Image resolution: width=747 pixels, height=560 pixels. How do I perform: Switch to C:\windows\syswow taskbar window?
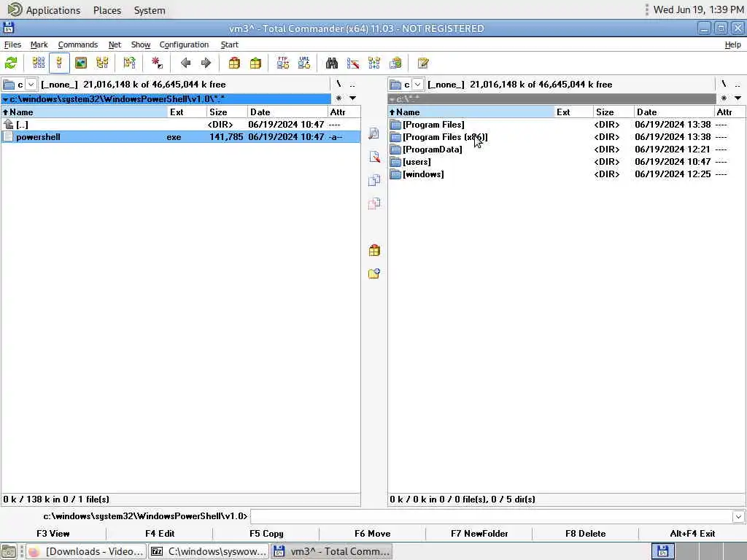pos(209,551)
